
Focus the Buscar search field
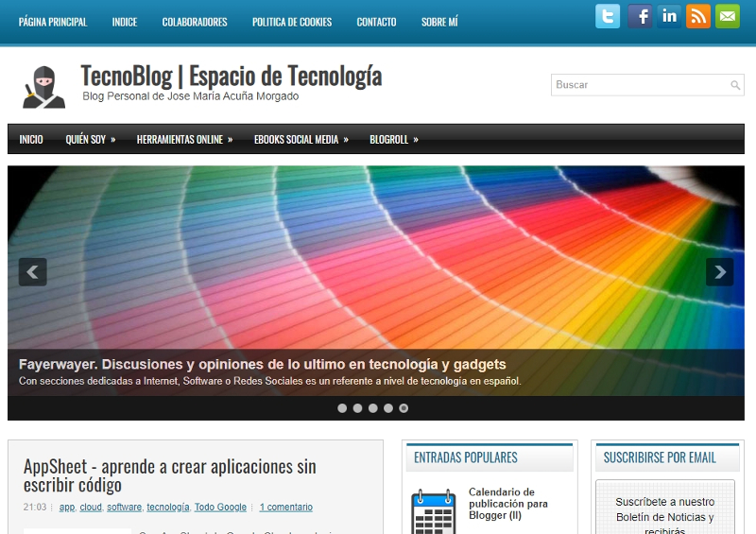point(647,85)
